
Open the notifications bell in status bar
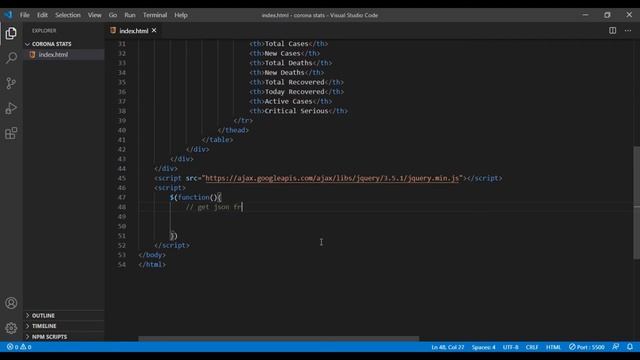pos(630,347)
